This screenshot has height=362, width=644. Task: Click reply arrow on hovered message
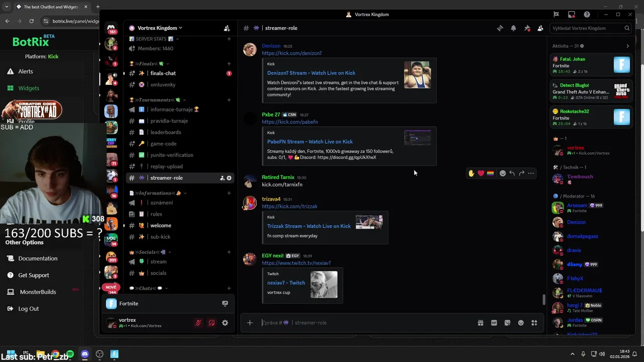click(512, 173)
